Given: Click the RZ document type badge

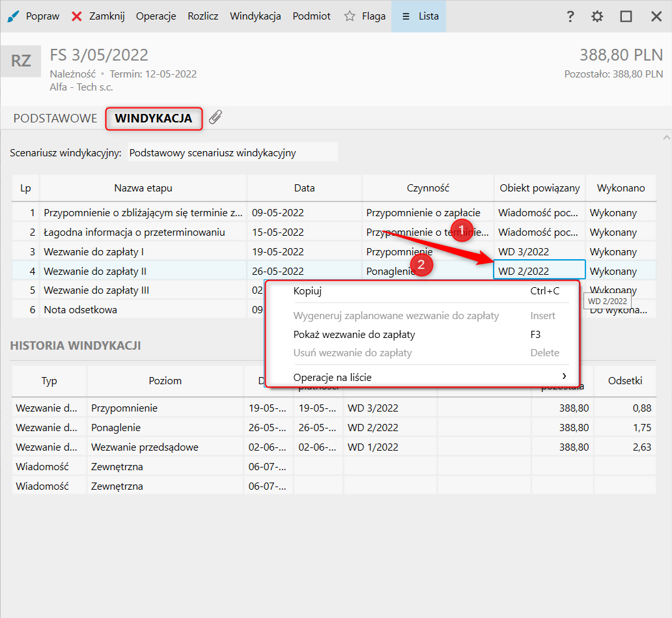Looking at the screenshot, I should [21, 61].
